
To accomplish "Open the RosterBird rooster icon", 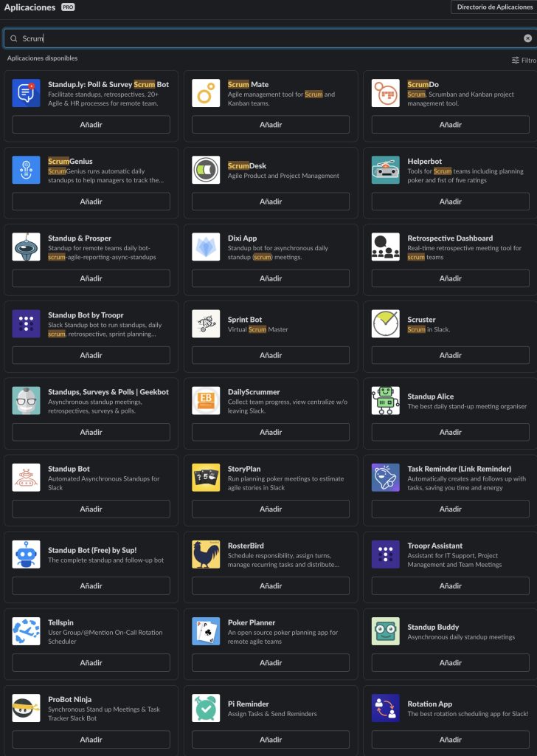I will tap(206, 554).
